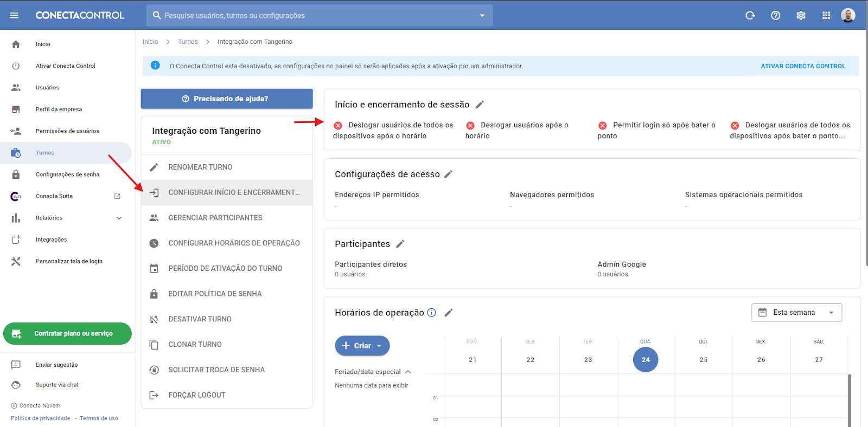868x427 pixels.
Task: Focus the search users and shifts field
Action: coord(320,15)
